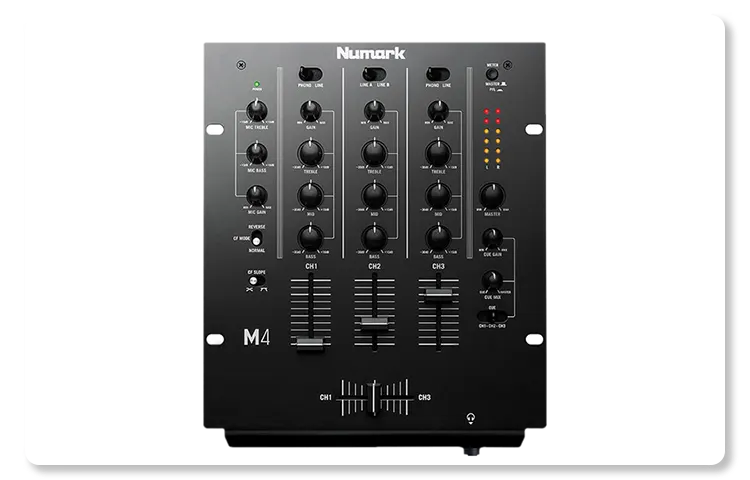Toggle CH3 Phono/Line input switch
Screen dimensions: 750x480
coord(438,74)
